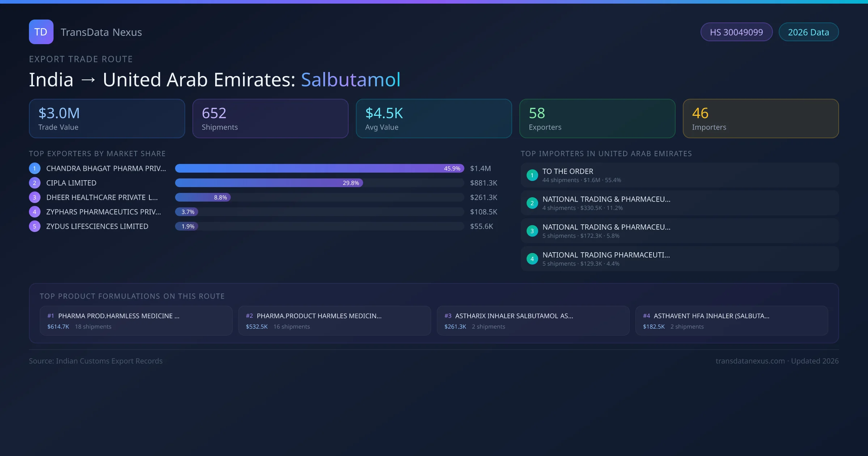This screenshot has height=456, width=868.
Task: Open #3 ASTHARIX INHALER formulation card
Action: click(x=533, y=321)
